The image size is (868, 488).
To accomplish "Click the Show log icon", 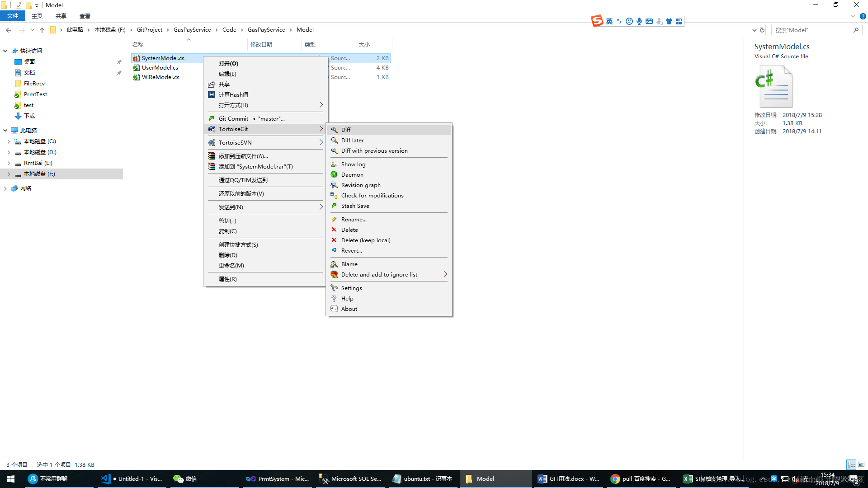I will 334,164.
